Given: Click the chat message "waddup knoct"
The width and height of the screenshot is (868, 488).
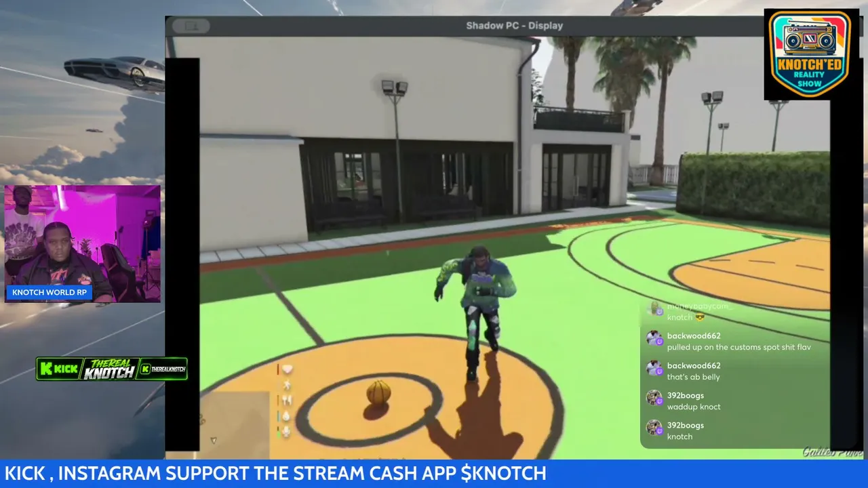Looking at the screenshot, I should click(x=694, y=407).
